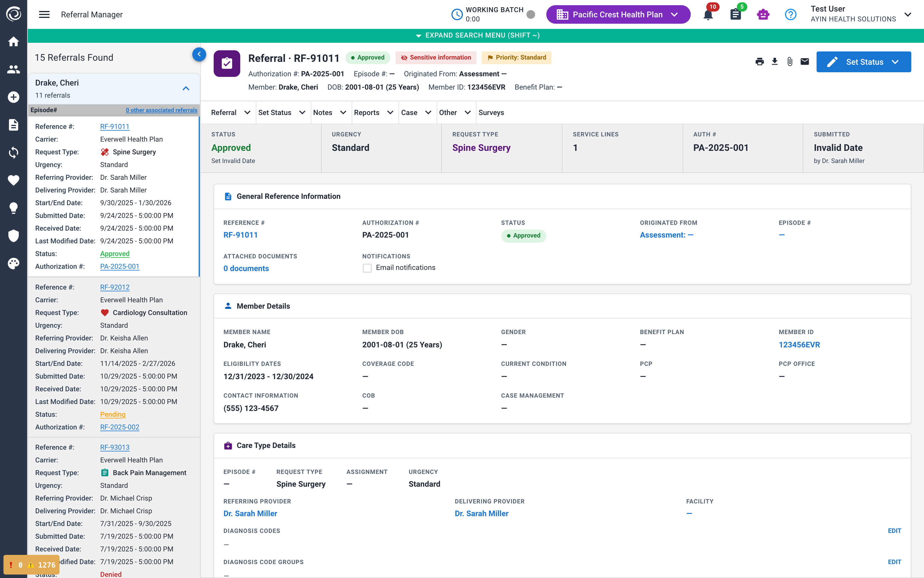The image size is (924, 578).
Task: Open Pacific Crest Health Plan dropdown
Action: point(618,14)
